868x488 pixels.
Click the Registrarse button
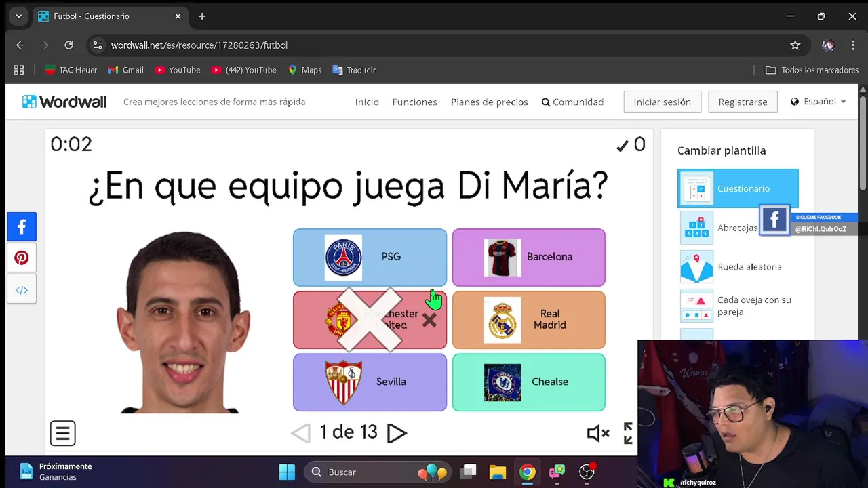tap(743, 102)
